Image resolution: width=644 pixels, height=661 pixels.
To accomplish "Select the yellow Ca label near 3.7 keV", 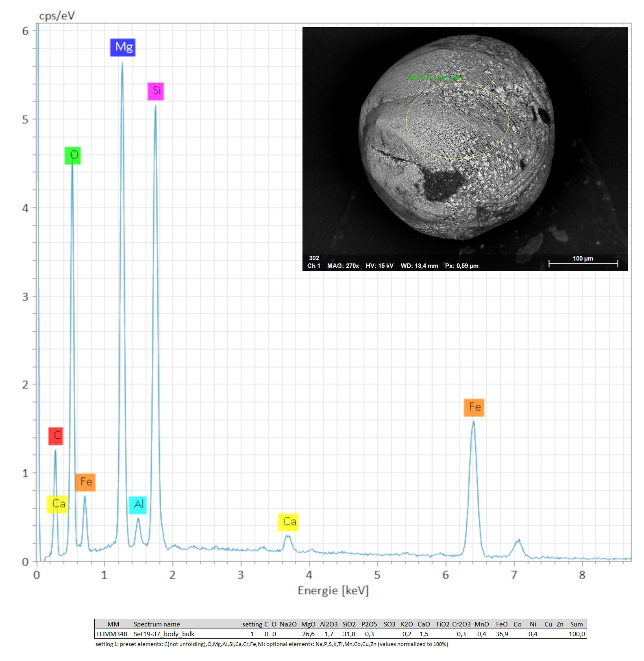I will point(288,522).
